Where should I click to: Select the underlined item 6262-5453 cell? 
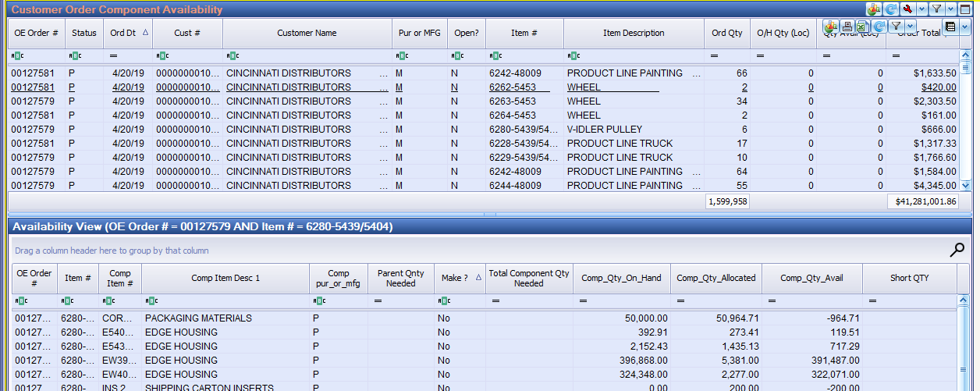click(x=524, y=87)
